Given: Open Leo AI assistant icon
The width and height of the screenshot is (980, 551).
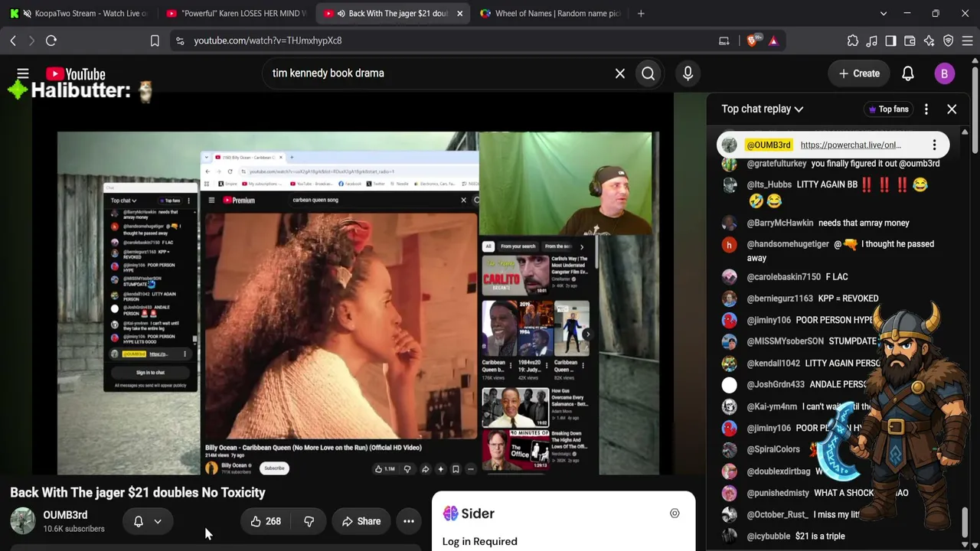Looking at the screenshot, I should 929,41.
